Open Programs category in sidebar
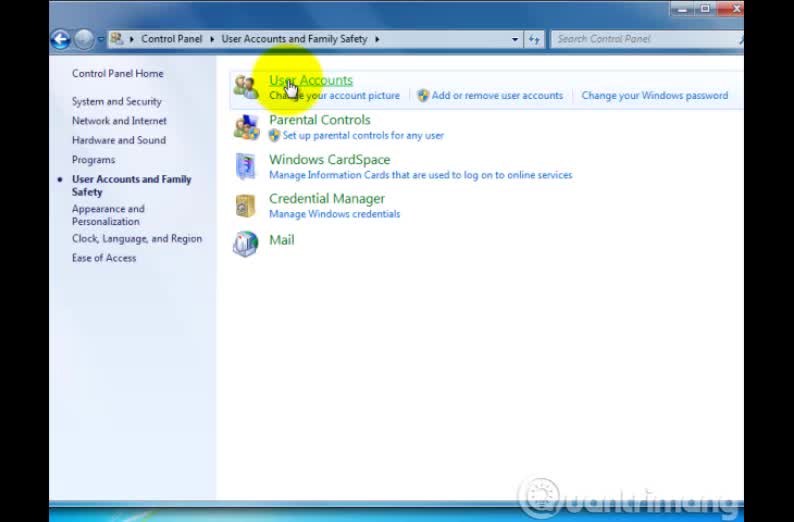This screenshot has width=794, height=522. coord(93,160)
